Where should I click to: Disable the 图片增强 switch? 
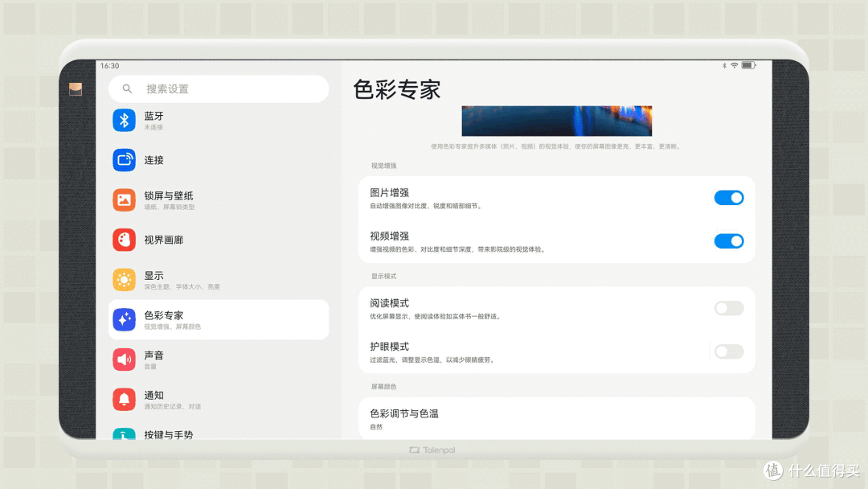tap(728, 198)
